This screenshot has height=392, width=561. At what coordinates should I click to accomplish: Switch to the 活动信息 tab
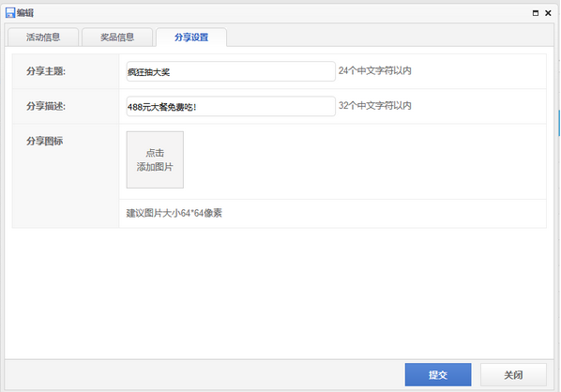click(x=43, y=38)
